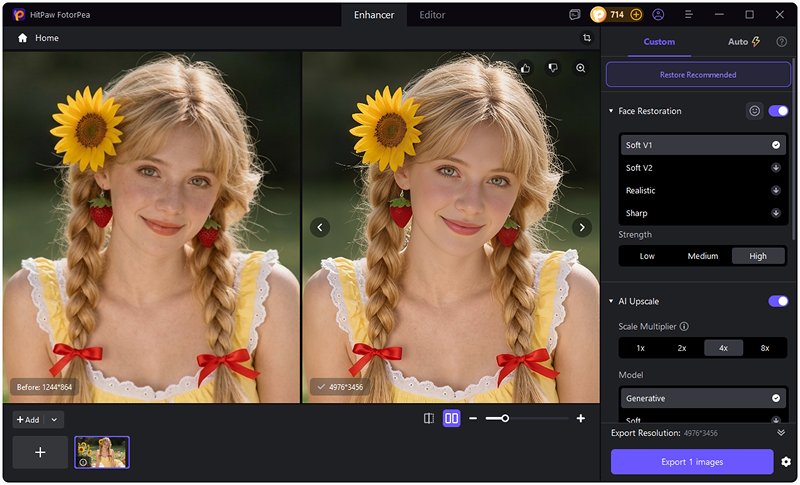Switch to the Editor tab
Image resolution: width=800 pixels, height=485 pixels.
[432, 15]
